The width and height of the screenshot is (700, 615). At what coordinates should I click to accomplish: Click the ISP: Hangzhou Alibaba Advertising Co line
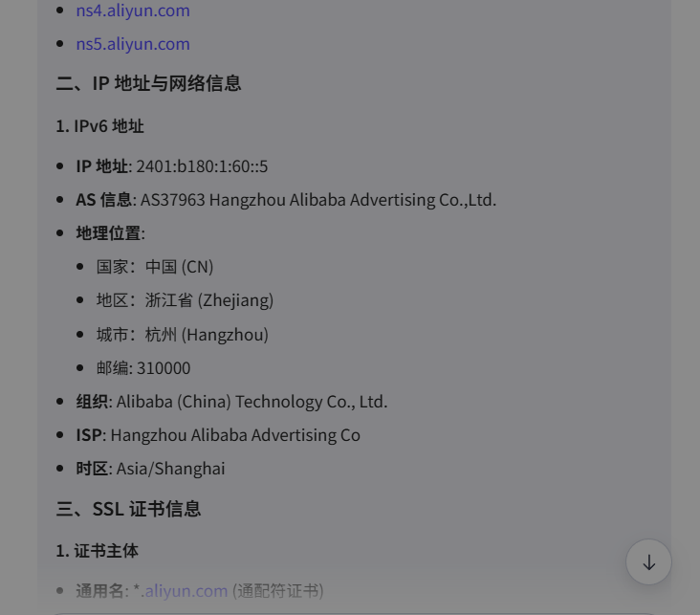[218, 435]
